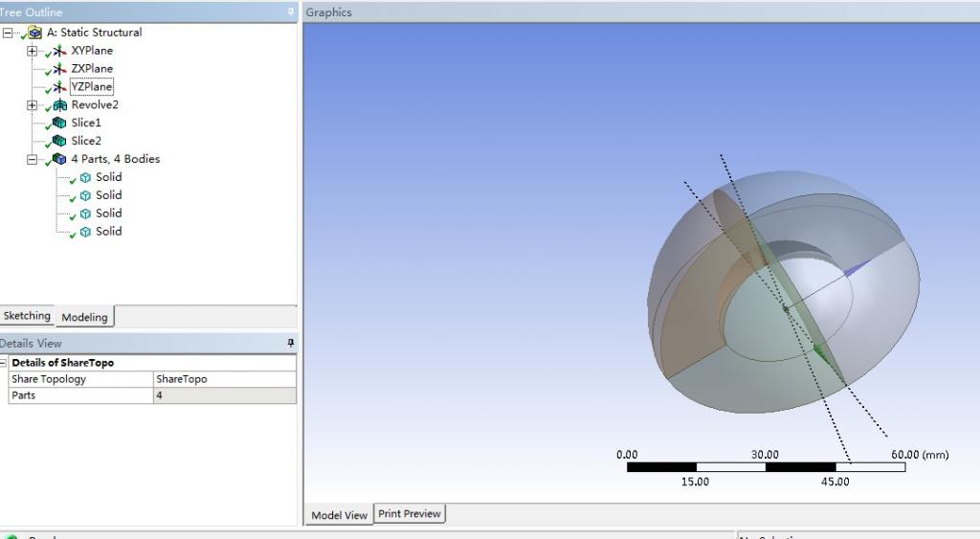Click the Share Topology label cell
The height and width of the screenshot is (539, 980).
80,379
